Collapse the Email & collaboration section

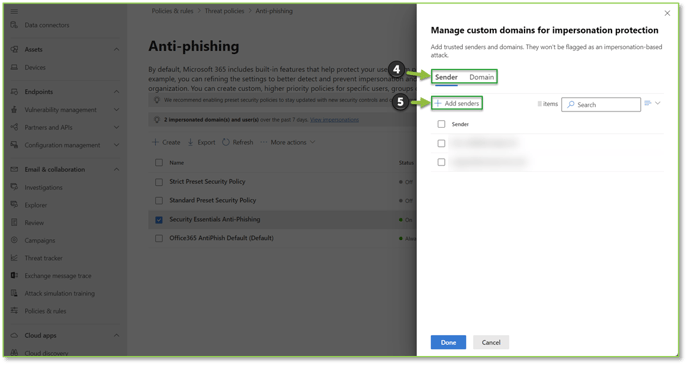tap(117, 170)
